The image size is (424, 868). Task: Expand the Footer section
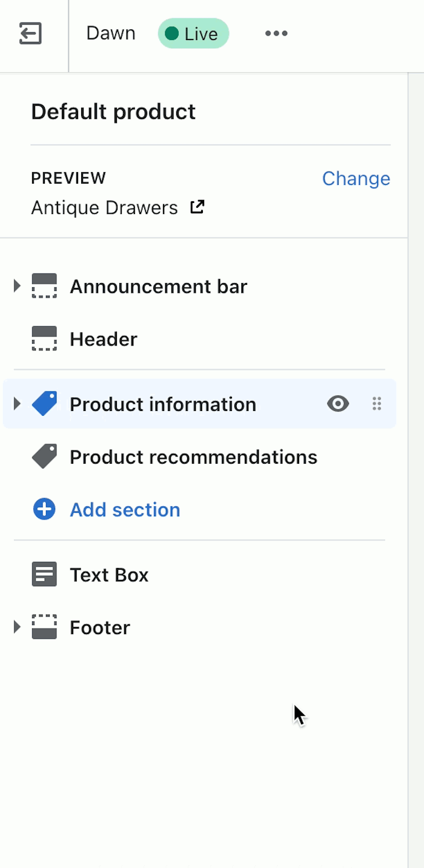17,627
